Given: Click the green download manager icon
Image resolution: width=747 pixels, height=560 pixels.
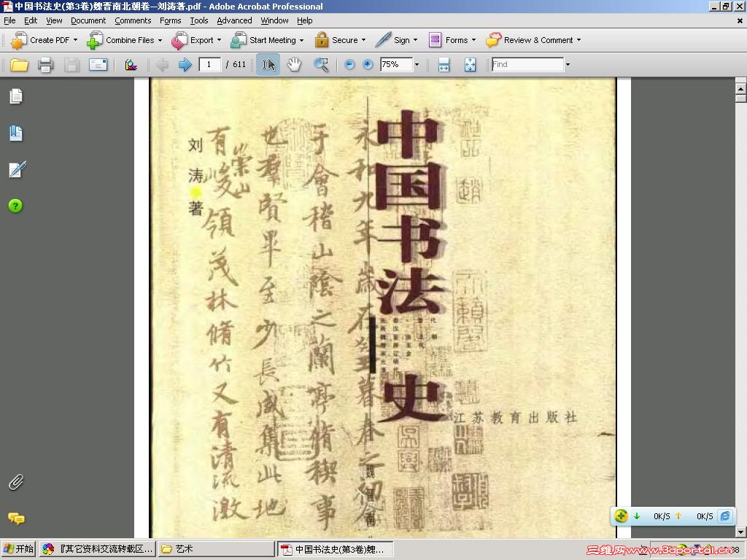Looking at the screenshot, I should (x=621, y=516).
